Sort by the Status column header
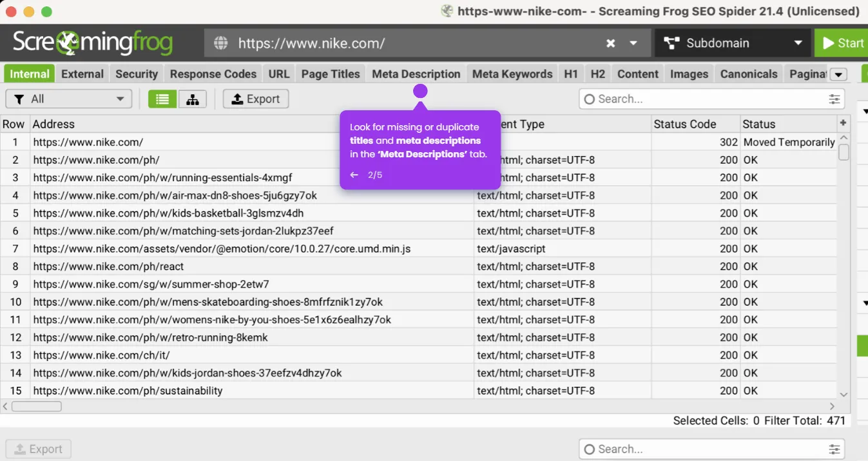The width and height of the screenshot is (868, 461). 787,124
